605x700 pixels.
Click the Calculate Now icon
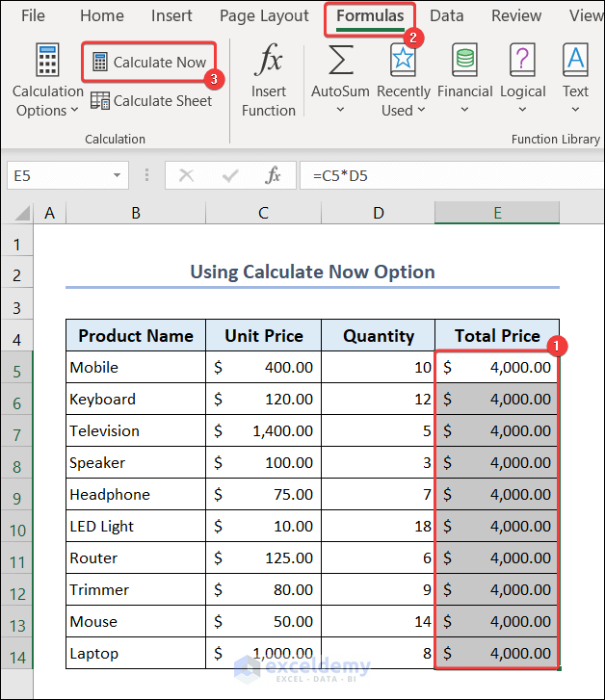[100, 63]
